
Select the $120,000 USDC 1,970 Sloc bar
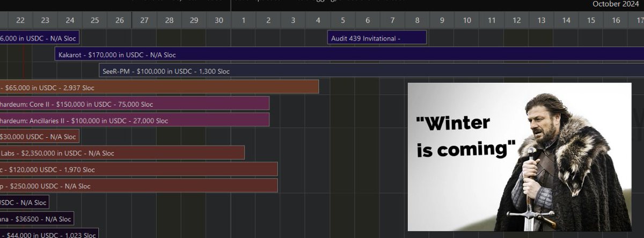point(139,169)
